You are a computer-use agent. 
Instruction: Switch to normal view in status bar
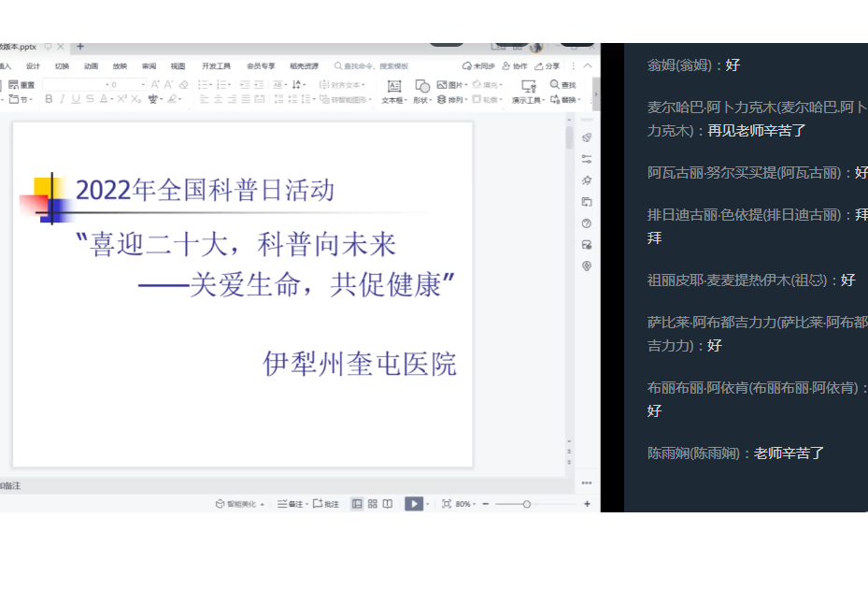coord(357,504)
